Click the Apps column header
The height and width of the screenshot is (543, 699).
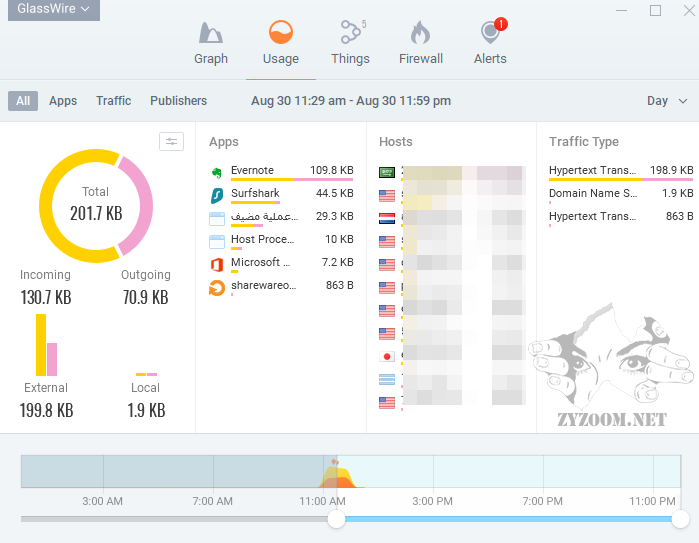click(x=224, y=142)
